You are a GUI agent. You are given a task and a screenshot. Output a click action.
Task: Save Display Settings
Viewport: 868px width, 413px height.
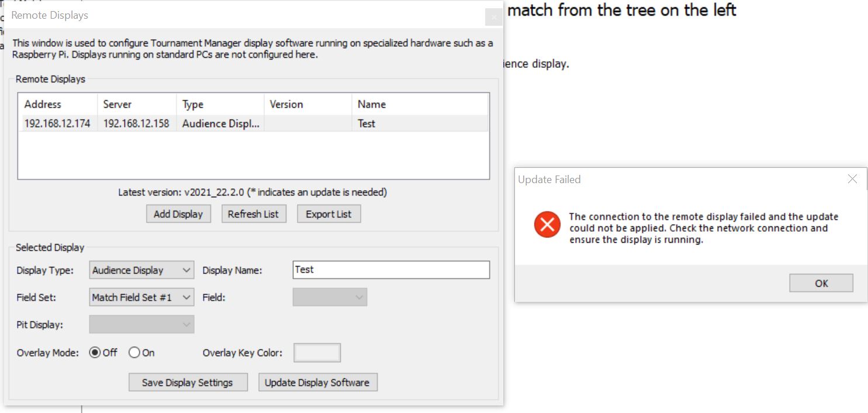coord(188,383)
